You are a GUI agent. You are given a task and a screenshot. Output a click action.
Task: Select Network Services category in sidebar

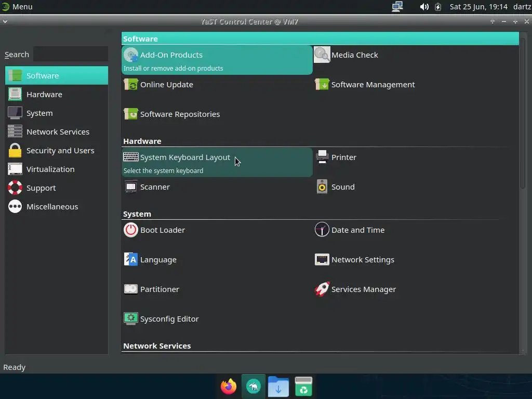click(x=56, y=131)
